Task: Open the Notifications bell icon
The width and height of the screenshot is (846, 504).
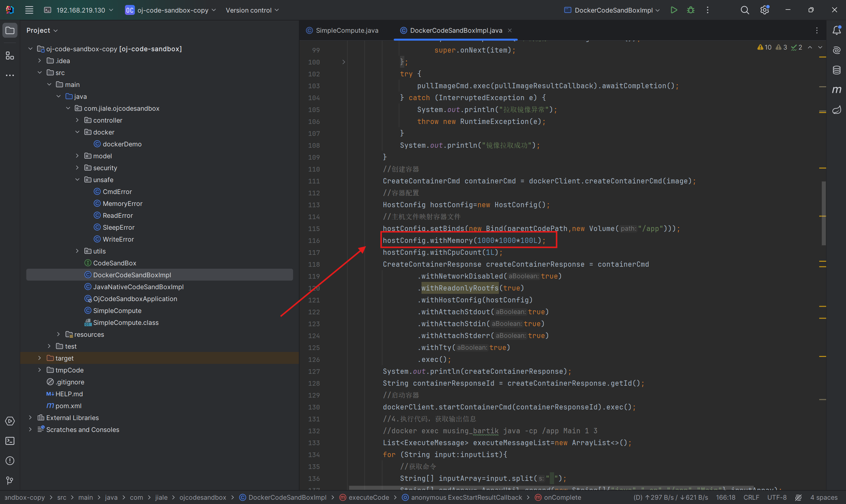Action: pos(836,30)
